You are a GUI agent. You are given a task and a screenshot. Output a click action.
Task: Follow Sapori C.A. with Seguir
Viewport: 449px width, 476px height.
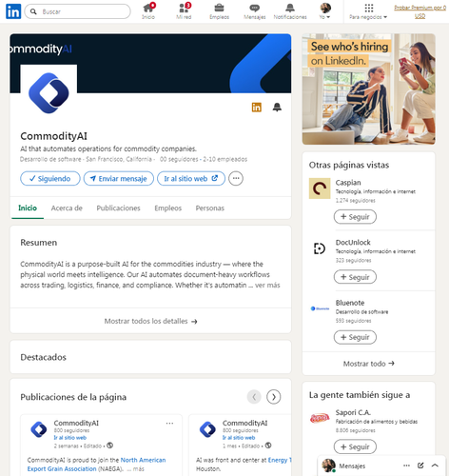[x=355, y=446]
